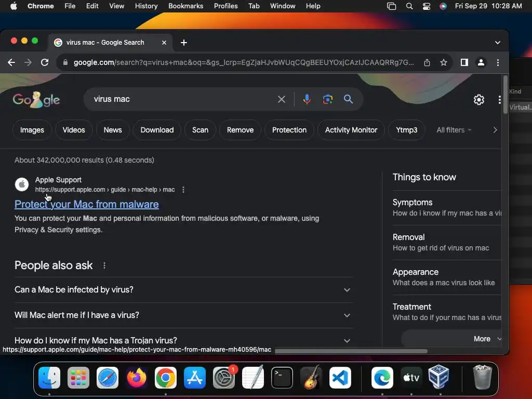This screenshot has width=532, height=399.
Task: Open the Window menu
Action: point(283,6)
